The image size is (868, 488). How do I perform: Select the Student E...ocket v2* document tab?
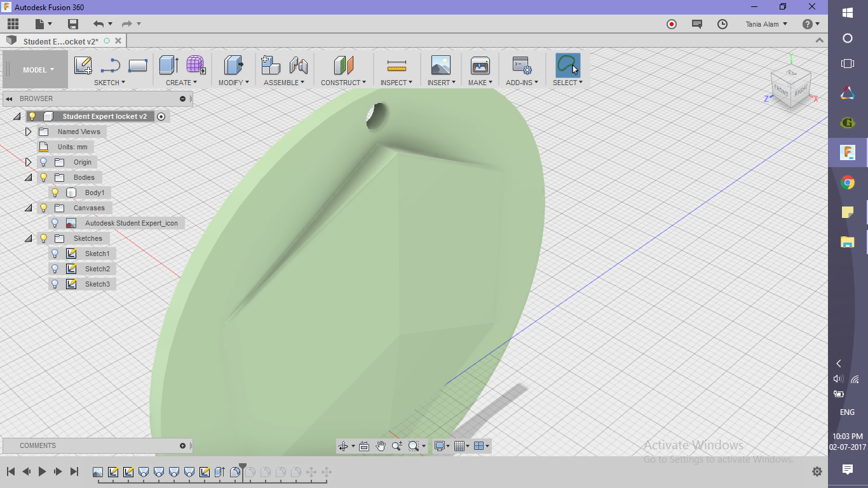[60, 41]
